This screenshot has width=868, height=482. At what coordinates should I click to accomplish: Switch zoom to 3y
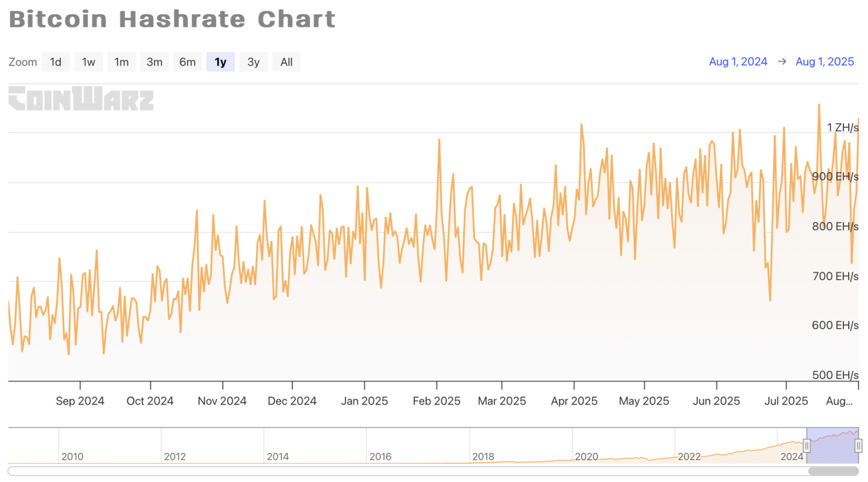pos(253,62)
